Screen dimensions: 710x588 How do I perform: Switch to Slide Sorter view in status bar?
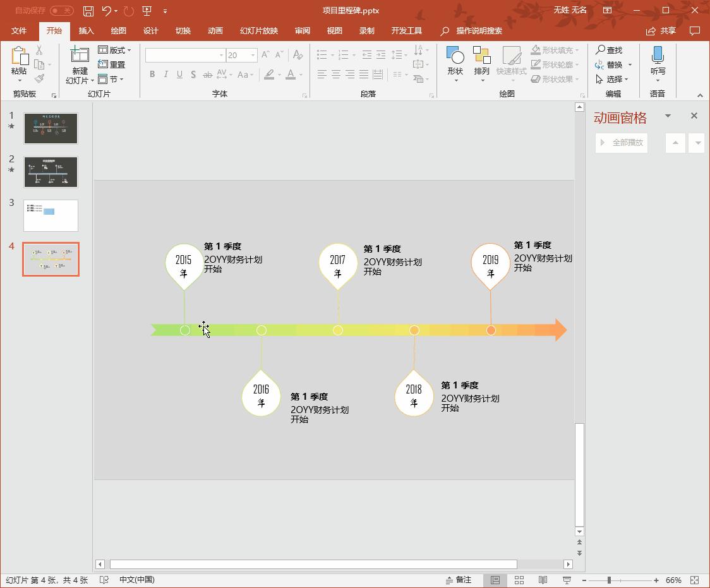pyautogui.click(x=519, y=579)
